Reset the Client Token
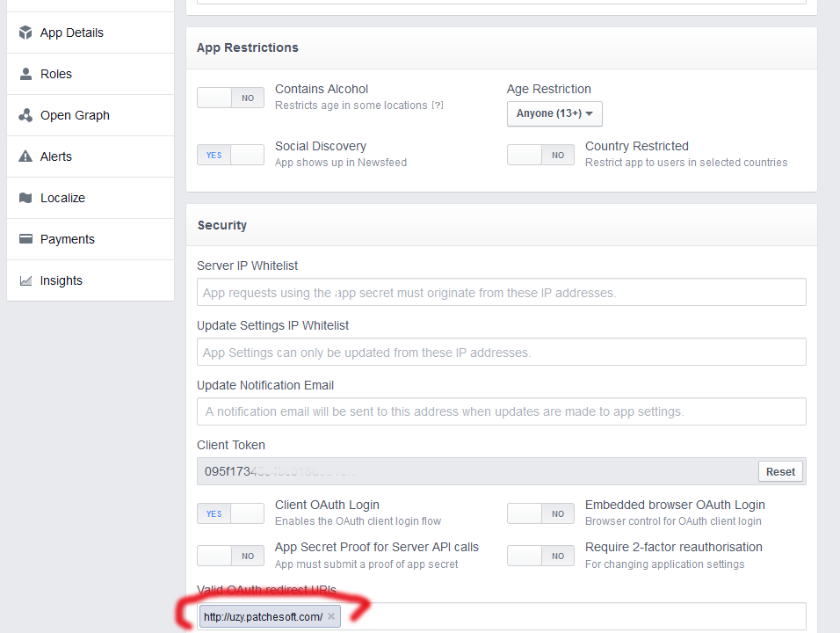840x633 pixels. (780, 471)
